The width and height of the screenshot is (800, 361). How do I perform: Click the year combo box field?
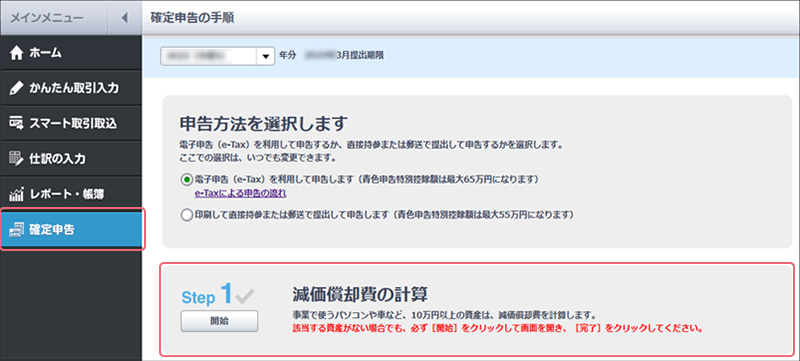pos(217,57)
